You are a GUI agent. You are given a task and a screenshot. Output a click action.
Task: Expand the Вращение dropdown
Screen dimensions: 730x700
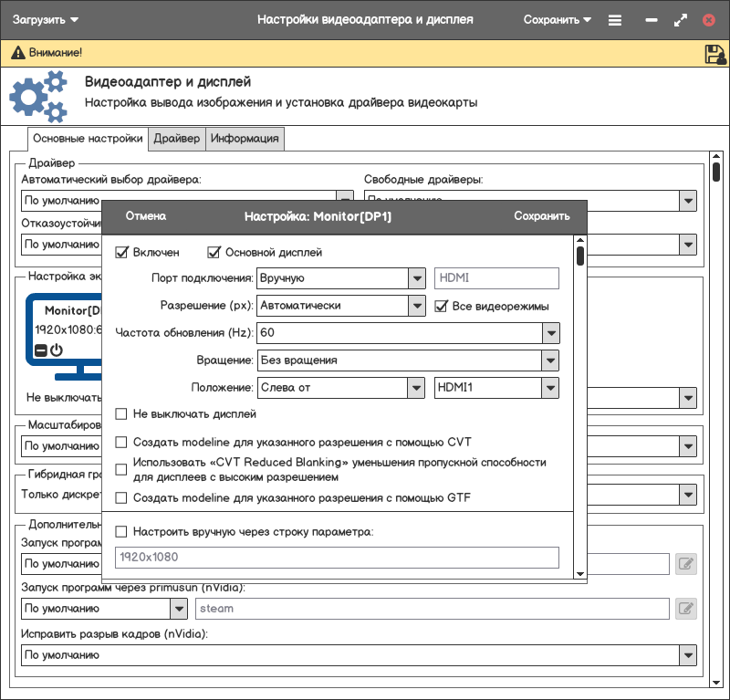[550, 360]
